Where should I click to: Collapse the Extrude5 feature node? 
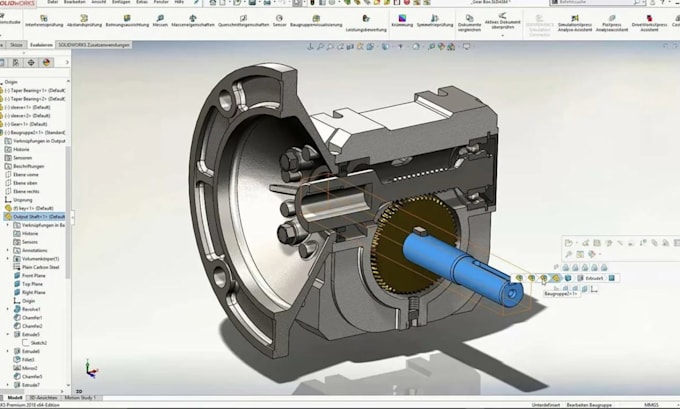point(7,334)
